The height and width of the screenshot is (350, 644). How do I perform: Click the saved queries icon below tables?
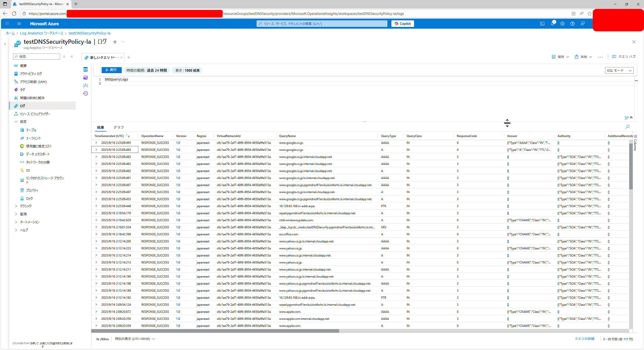coord(86,77)
